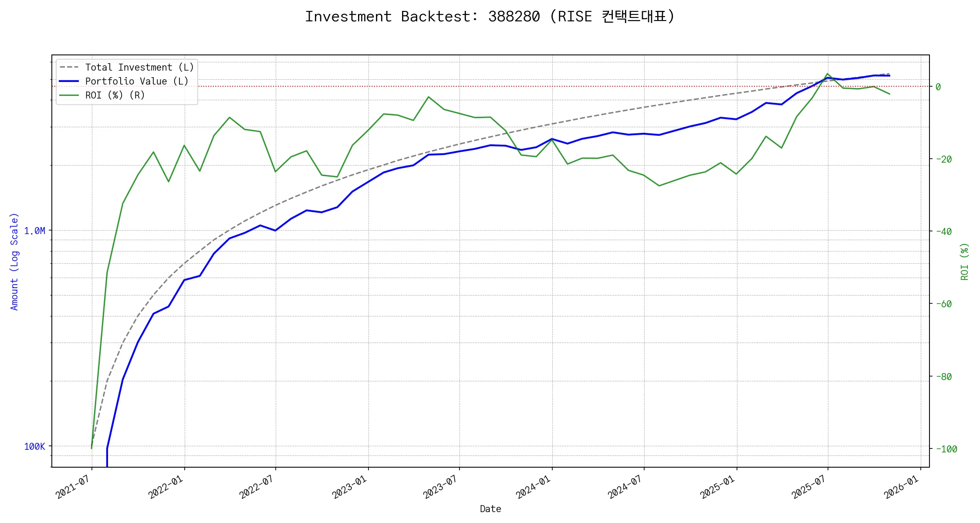Click the '100K' left axis tick label
Viewport: 980px width, 523px height.
point(34,447)
